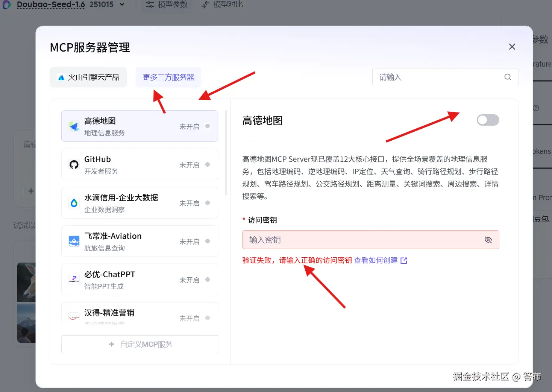
Task: Click 未开启 status on 水滴信用 row
Action: (189, 203)
